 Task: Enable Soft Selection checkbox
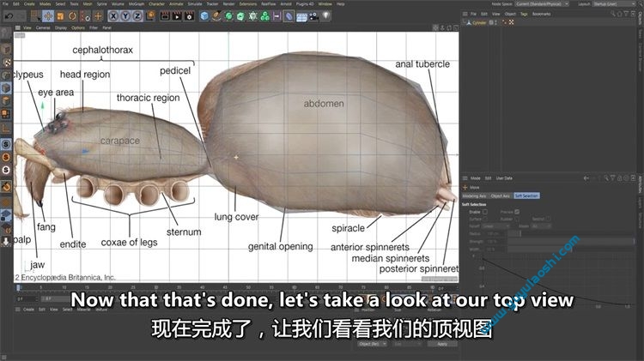click(485, 212)
